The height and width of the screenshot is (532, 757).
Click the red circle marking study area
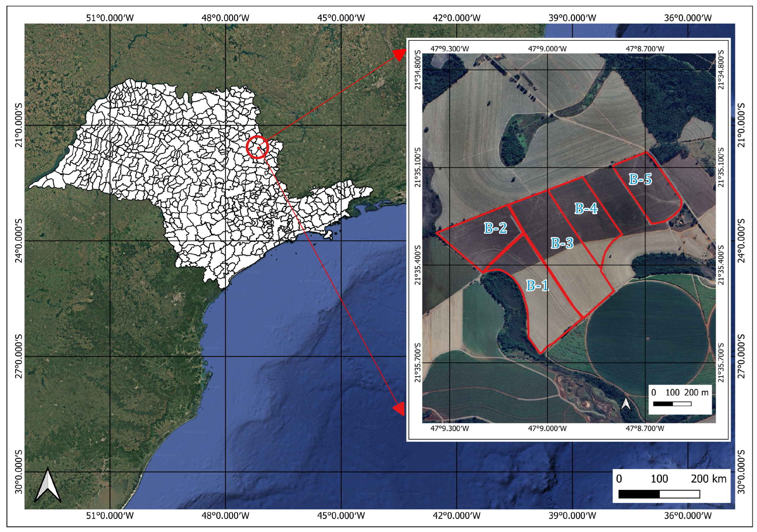258,147
